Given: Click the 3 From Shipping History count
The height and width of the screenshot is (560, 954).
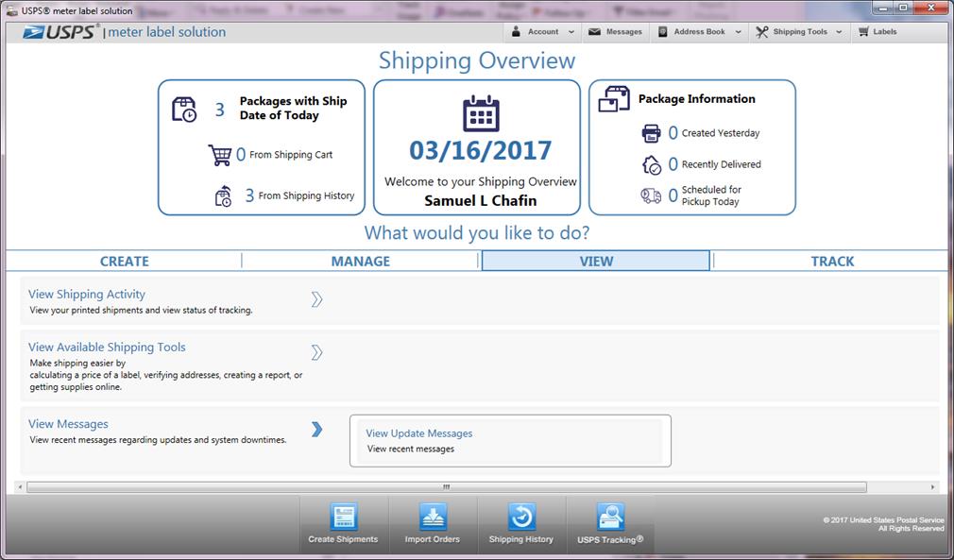Looking at the screenshot, I should click(x=249, y=195).
